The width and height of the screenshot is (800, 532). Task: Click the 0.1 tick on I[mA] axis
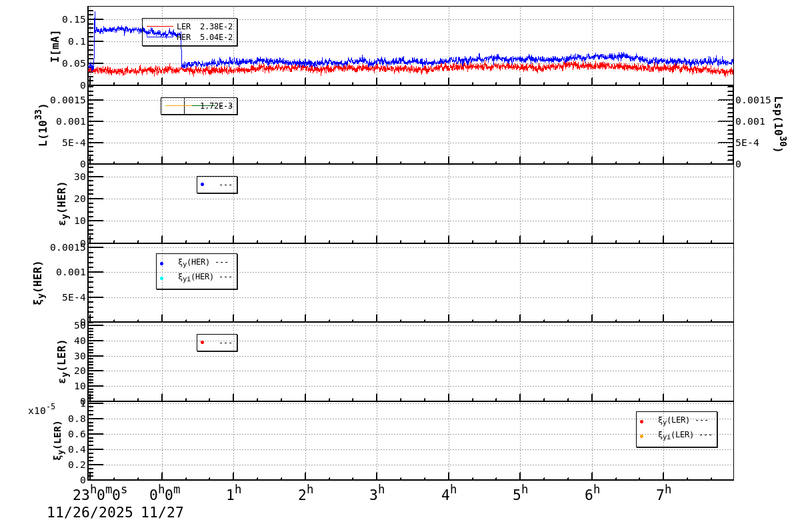pos(77,41)
